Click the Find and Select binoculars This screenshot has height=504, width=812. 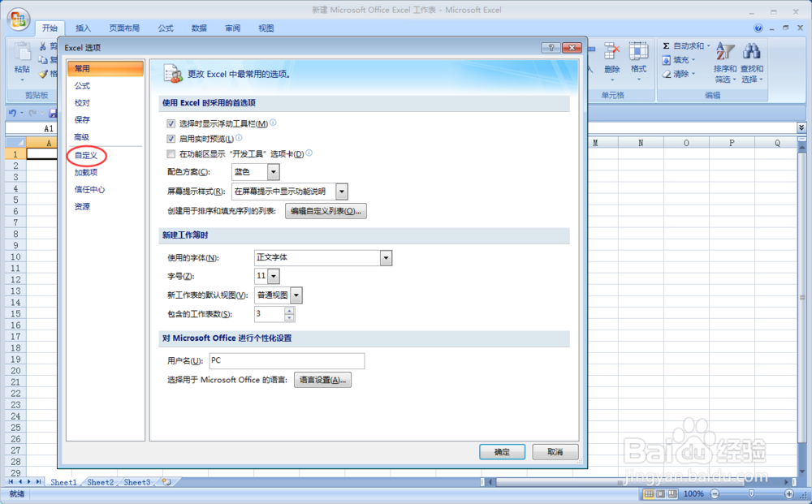click(x=751, y=52)
